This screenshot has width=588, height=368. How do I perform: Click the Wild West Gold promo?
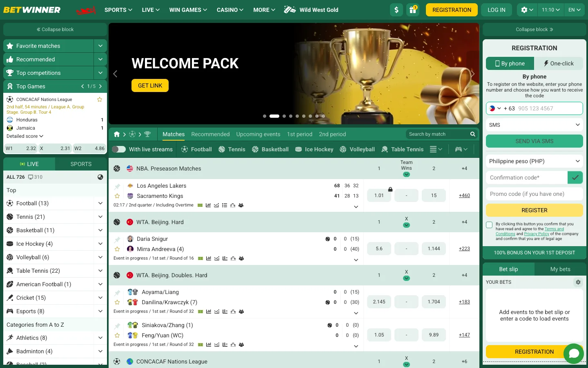(x=311, y=10)
